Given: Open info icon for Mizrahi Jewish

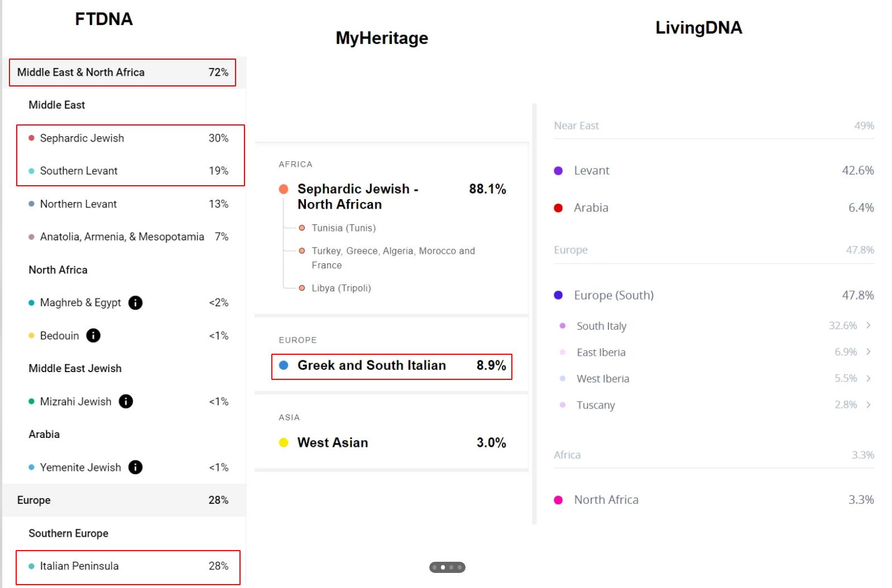Looking at the screenshot, I should point(126,401).
